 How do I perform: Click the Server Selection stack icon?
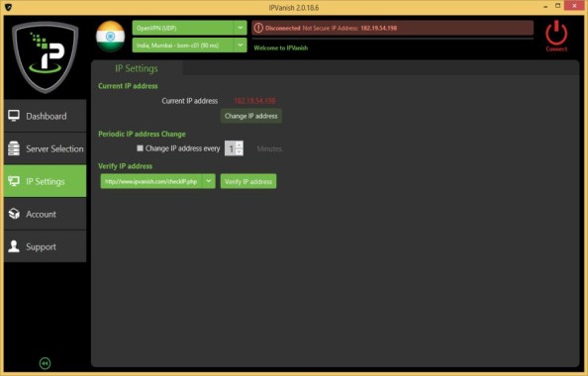14,148
